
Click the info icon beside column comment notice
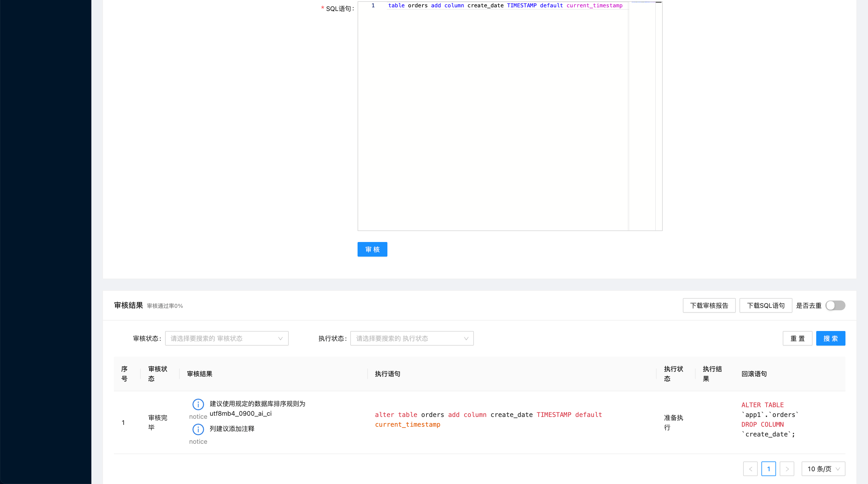(198, 429)
